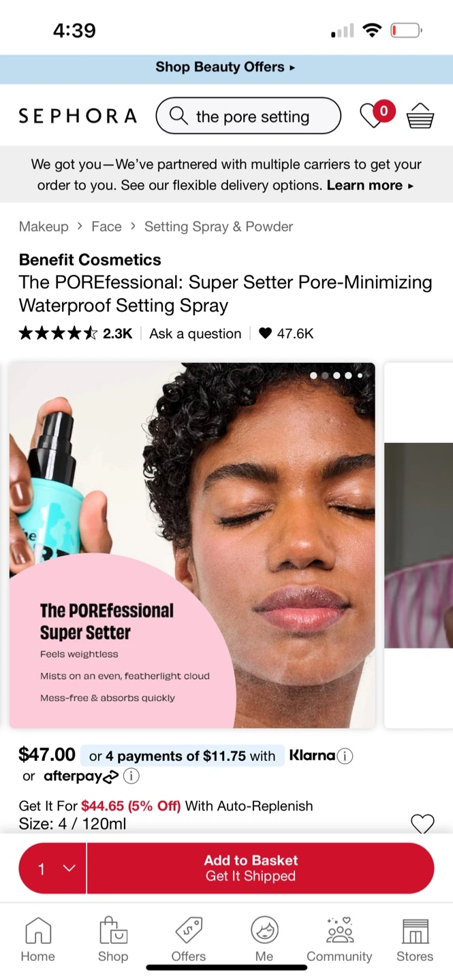The image size is (453, 980).
Task: Expand the Shop Beauty Offers banner
Action: click(226, 67)
